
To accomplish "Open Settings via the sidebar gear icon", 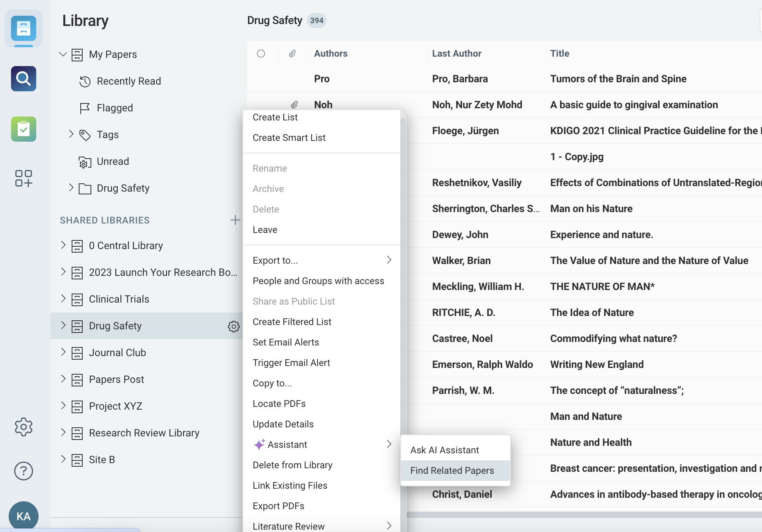I will [23, 427].
